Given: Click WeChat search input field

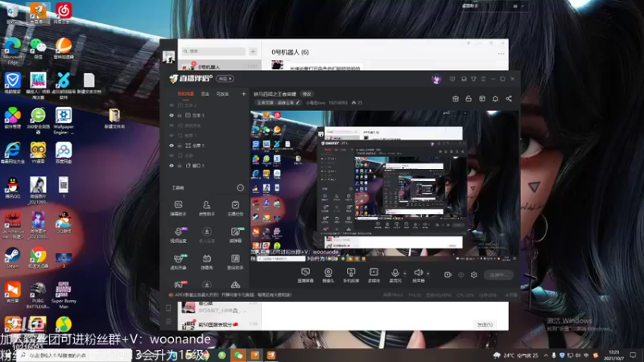Looking at the screenshot, I should pyautogui.click(x=213, y=51).
